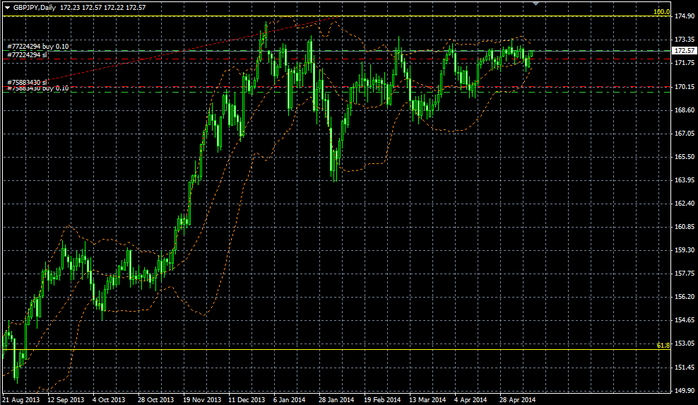Select order label #75883430 buy 0.10

[x=38, y=89]
